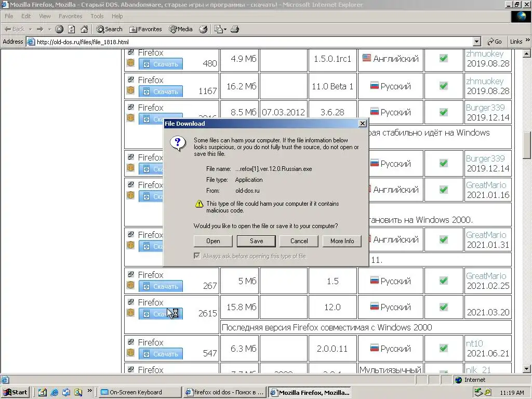Screen dimensions: 532x399
Task: Click green checkmark in 11.0 Beta 1 row
Action: 444,86
